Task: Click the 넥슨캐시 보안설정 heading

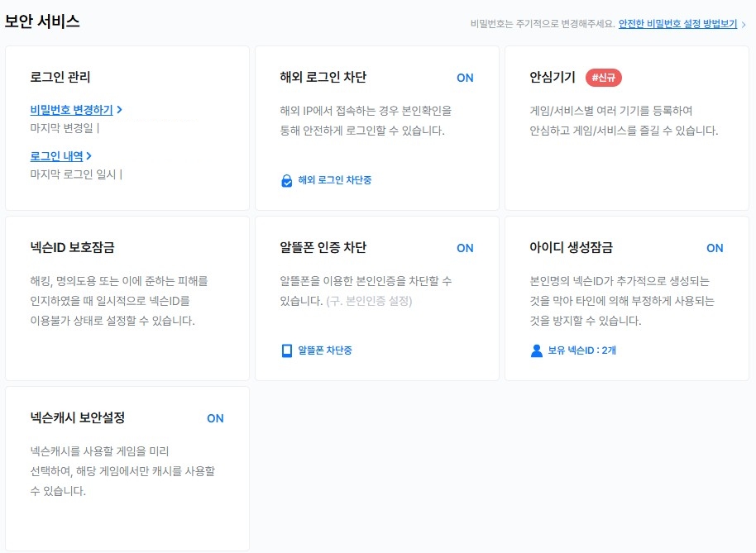Action: 78,417
